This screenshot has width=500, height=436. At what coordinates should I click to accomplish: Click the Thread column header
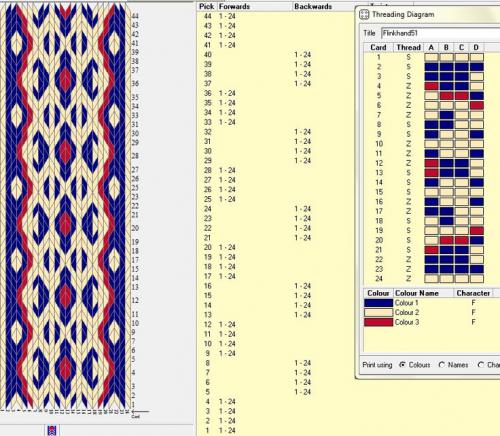tap(409, 47)
